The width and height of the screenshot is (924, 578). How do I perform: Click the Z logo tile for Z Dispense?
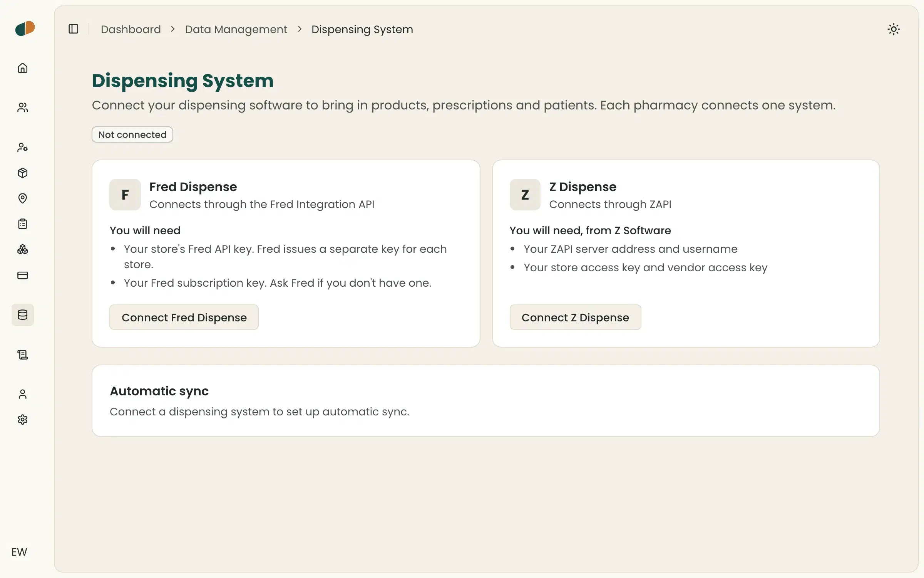[x=525, y=195]
